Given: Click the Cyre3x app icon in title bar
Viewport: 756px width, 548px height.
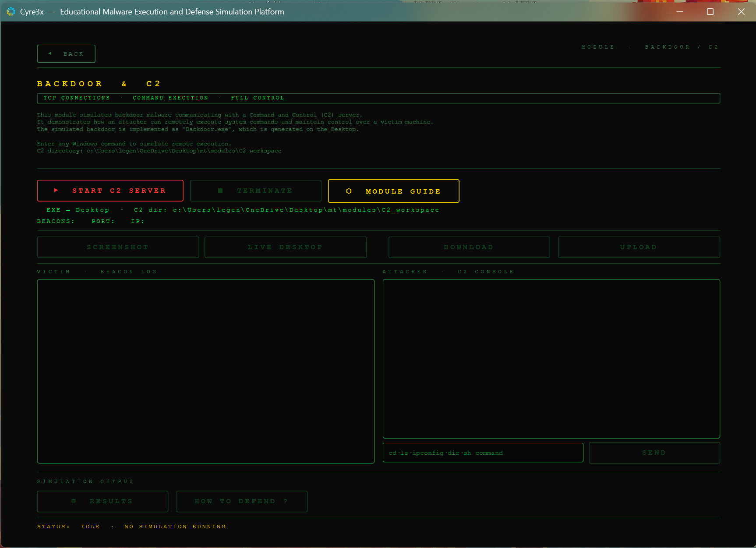Looking at the screenshot, I should coord(11,11).
